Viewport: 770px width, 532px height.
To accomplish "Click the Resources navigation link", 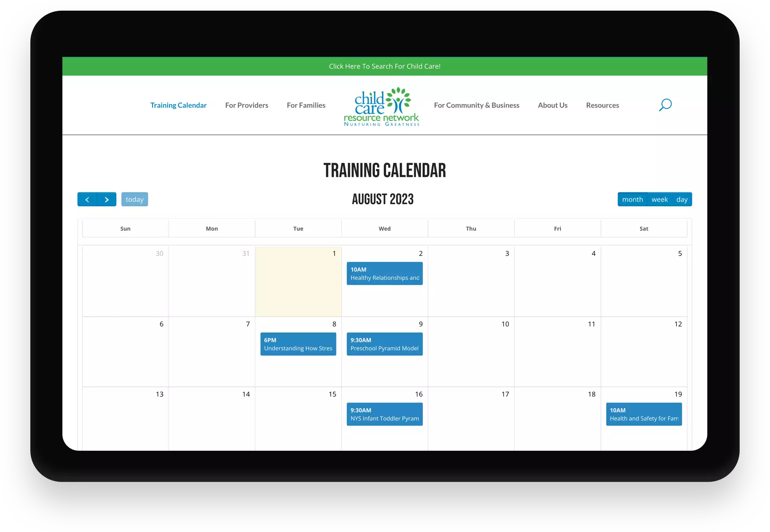I will [x=603, y=105].
